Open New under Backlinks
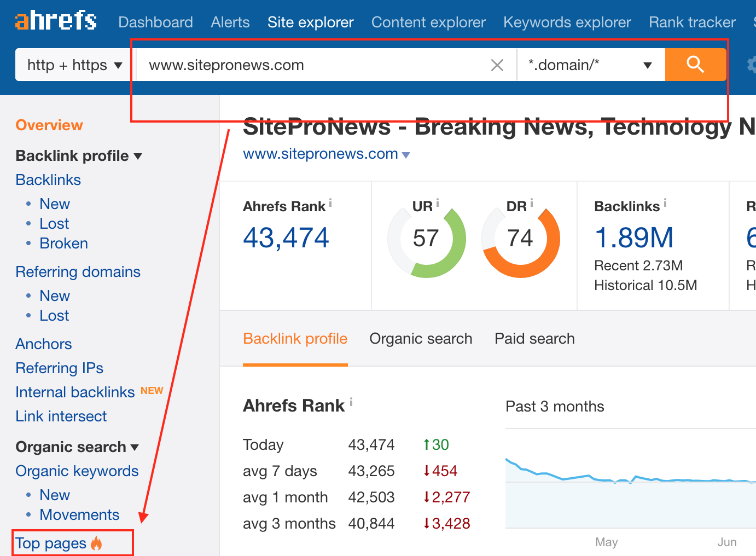The width and height of the screenshot is (756, 556). coord(55,204)
